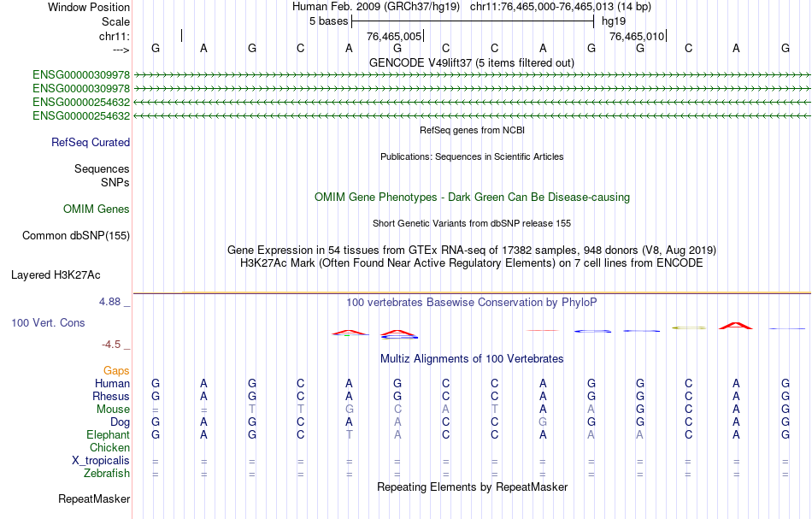
Task: Open the RefSeq Curated track label
Action: tap(91, 143)
